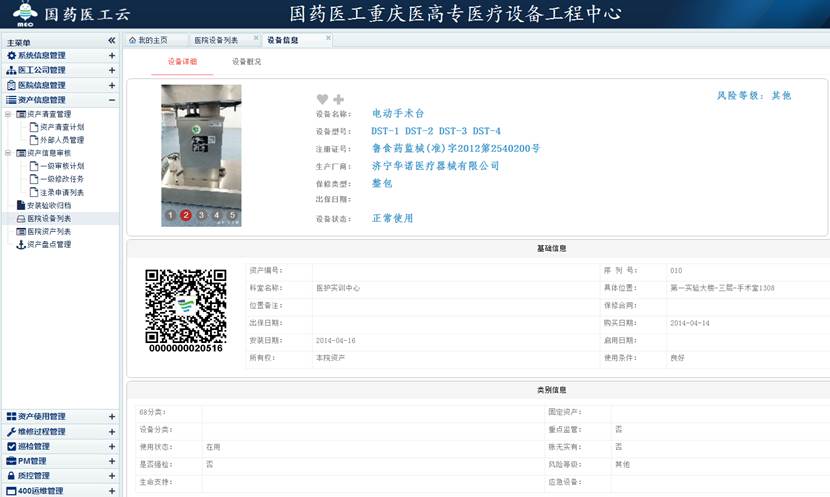Collapse the sidebar with the double-arrow icon
The width and height of the screenshot is (830, 497).
[x=112, y=41]
